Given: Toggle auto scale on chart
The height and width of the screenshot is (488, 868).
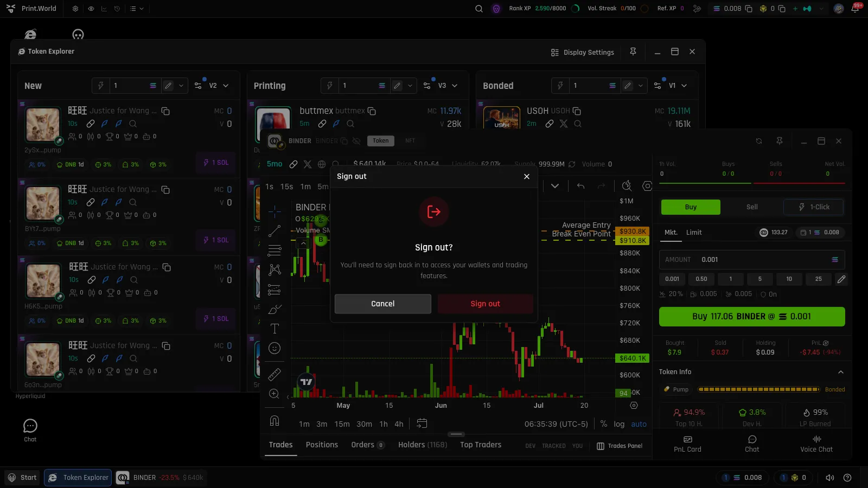Looking at the screenshot, I should coord(639,424).
